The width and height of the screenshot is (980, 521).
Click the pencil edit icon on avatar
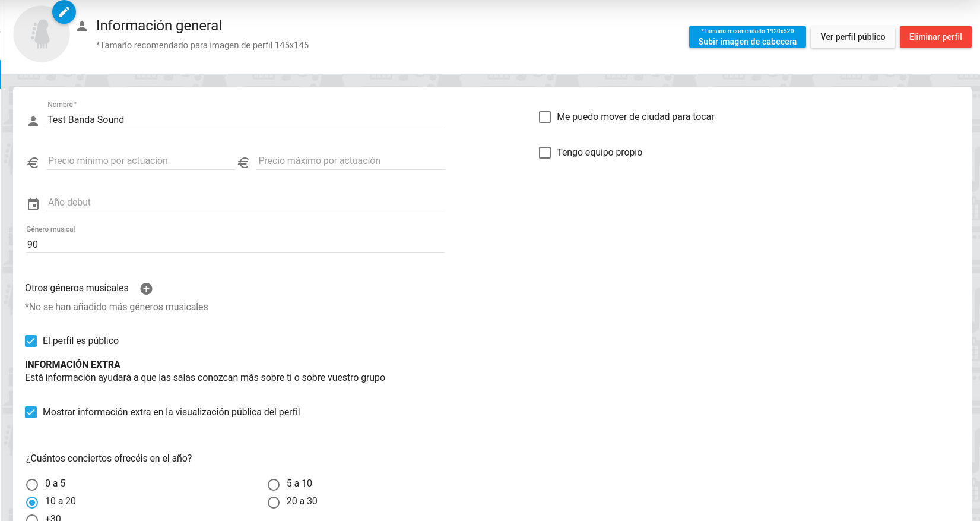click(x=64, y=12)
